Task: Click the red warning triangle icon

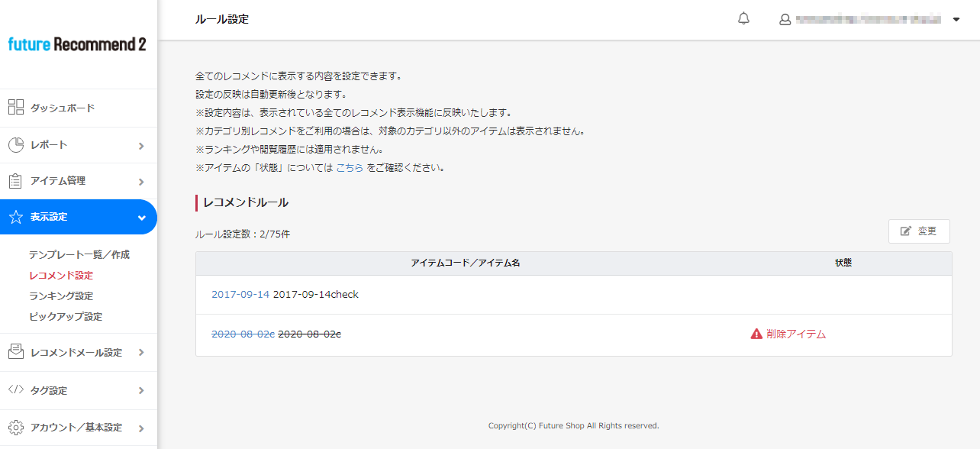Action: point(756,334)
